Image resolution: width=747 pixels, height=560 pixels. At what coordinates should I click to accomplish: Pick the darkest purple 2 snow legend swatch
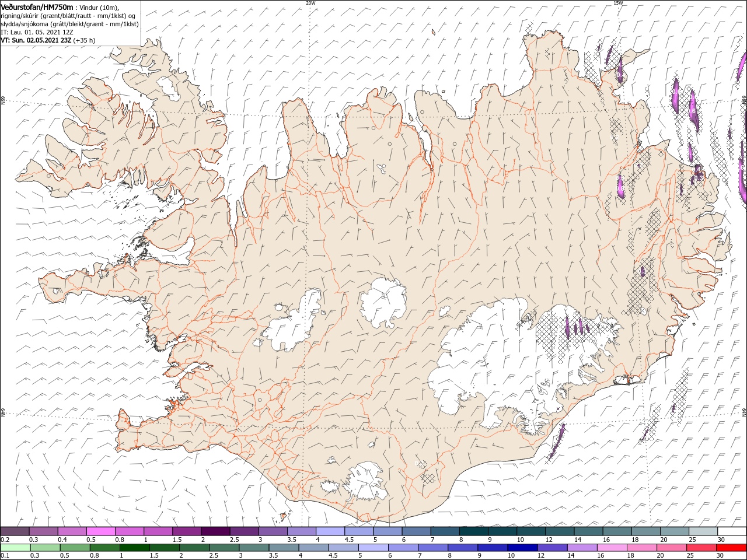click(215, 531)
